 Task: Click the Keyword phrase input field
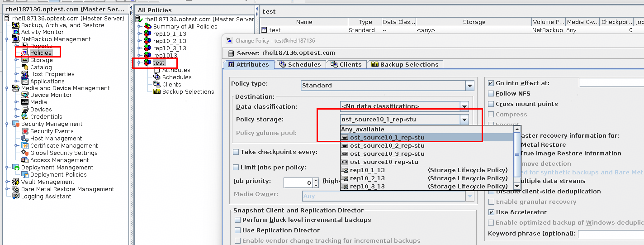[611, 234]
